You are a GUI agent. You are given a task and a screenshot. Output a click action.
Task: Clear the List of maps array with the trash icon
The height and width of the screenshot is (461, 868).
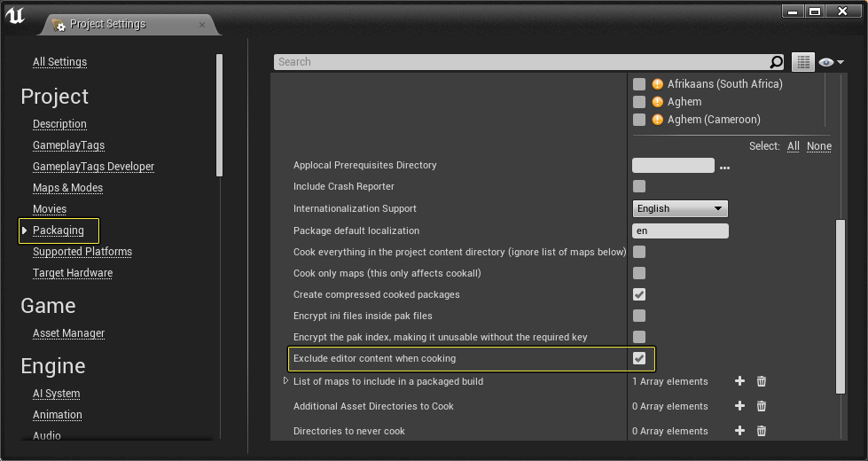pyautogui.click(x=761, y=380)
